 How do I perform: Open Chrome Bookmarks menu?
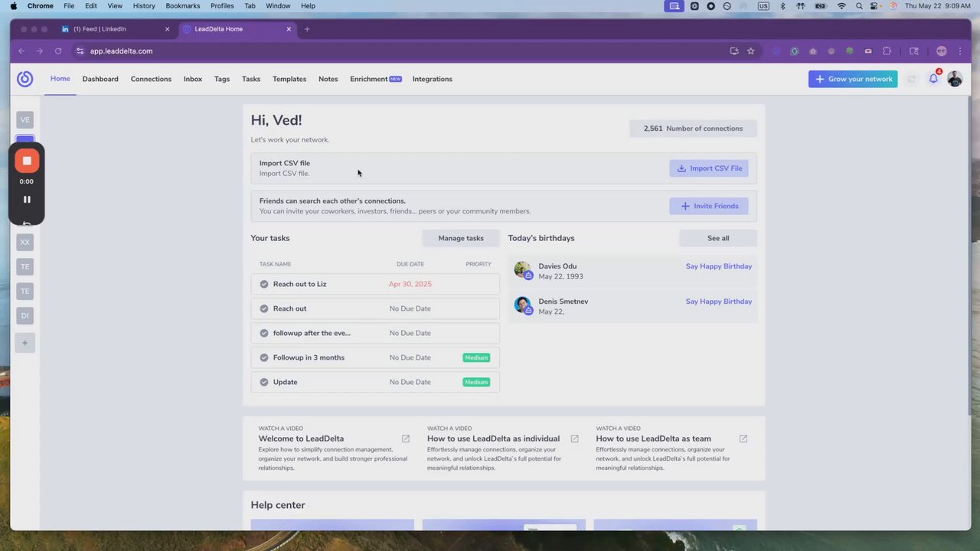tap(183, 6)
